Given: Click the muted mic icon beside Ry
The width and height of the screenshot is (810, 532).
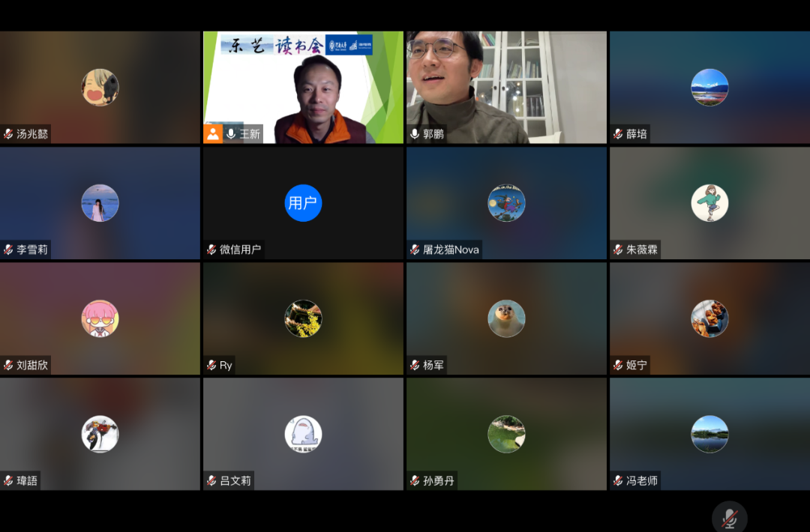Looking at the screenshot, I should (x=211, y=366).
